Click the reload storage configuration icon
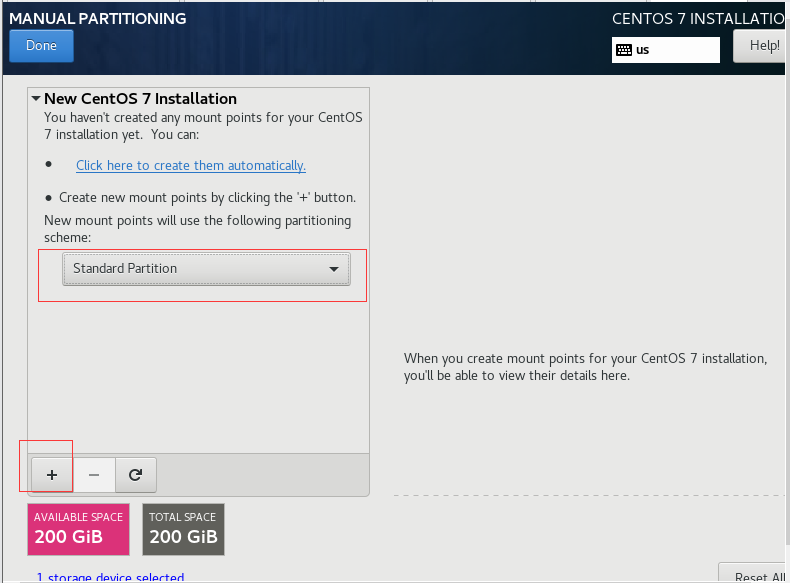This screenshot has width=790, height=583. click(135, 475)
